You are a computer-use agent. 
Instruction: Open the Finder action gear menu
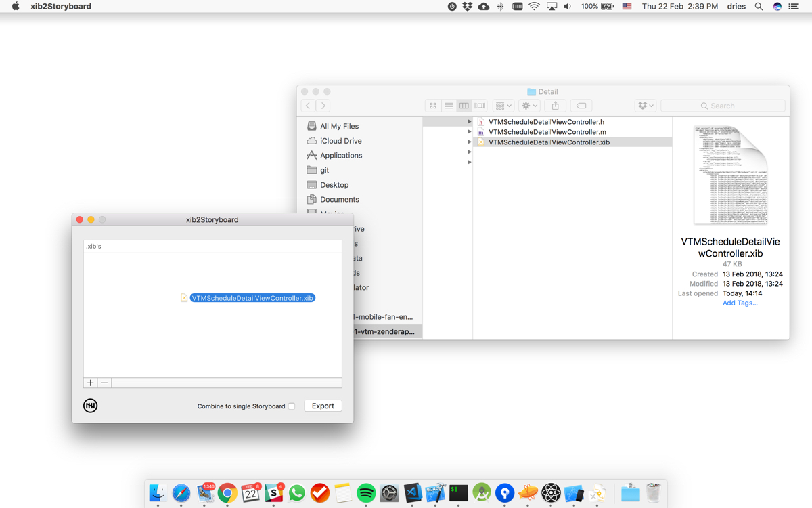click(529, 106)
